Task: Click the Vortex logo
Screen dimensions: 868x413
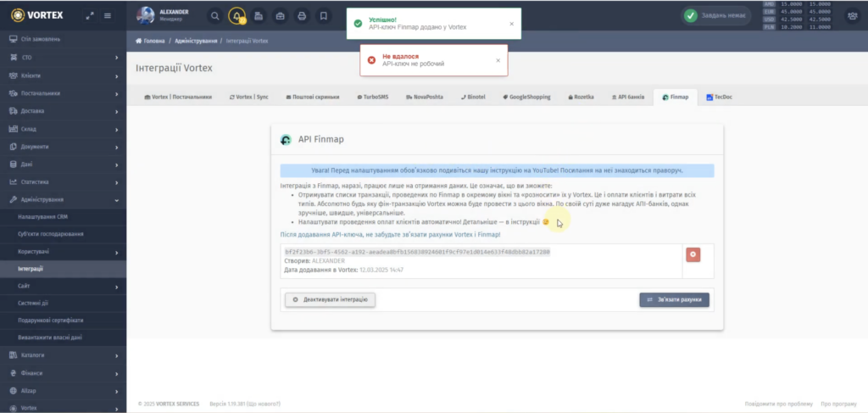Action: [x=37, y=15]
